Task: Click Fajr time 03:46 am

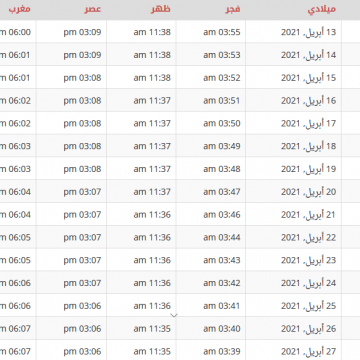Action: click(x=222, y=215)
